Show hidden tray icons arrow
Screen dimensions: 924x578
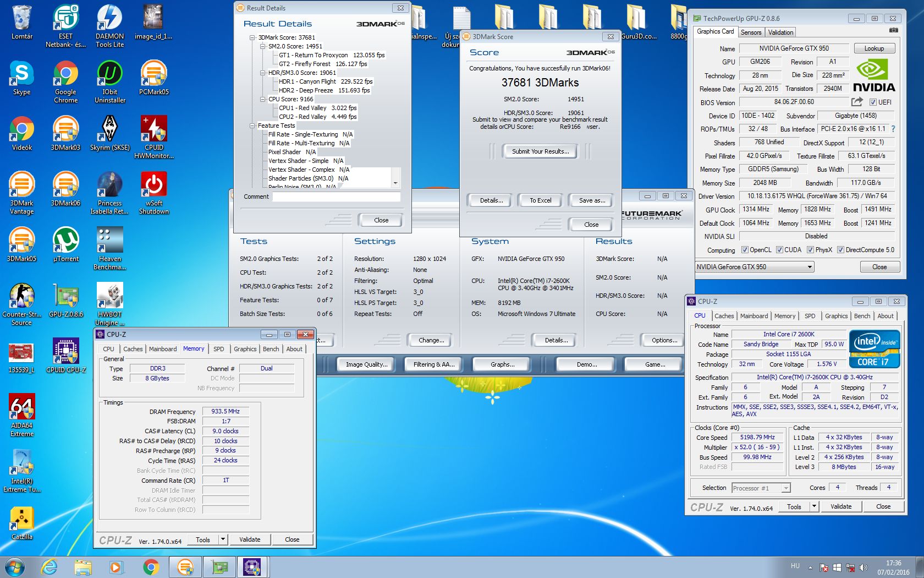click(810, 567)
